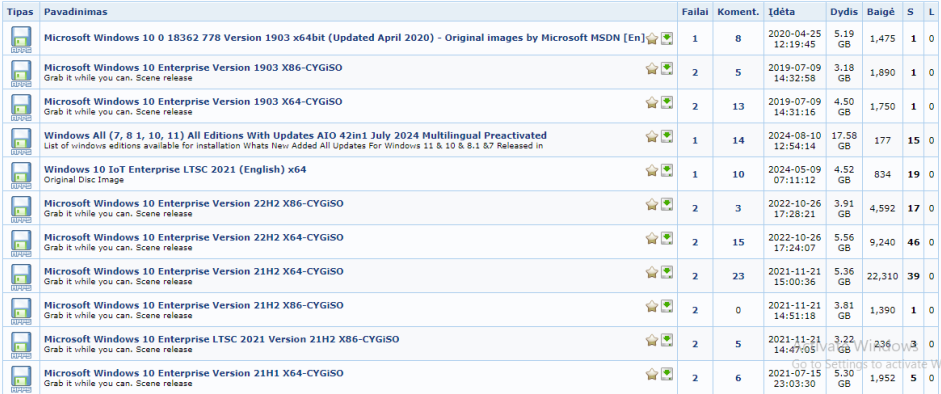The width and height of the screenshot is (941, 394).
Task: Download Enterprise Version 21H2 X86-CYGiSO torrent icon
Action: pos(667,305)
